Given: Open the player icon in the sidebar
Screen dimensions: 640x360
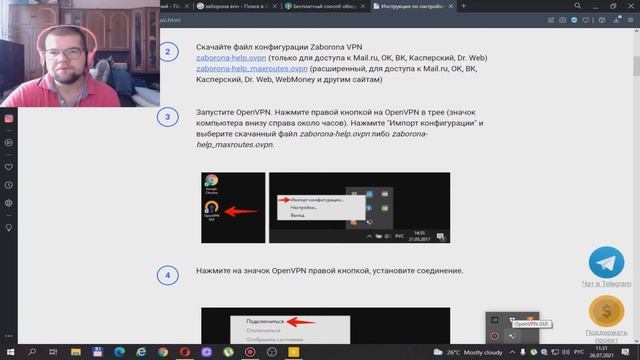Looking at the screenshot, I should (x=9, y=143).
